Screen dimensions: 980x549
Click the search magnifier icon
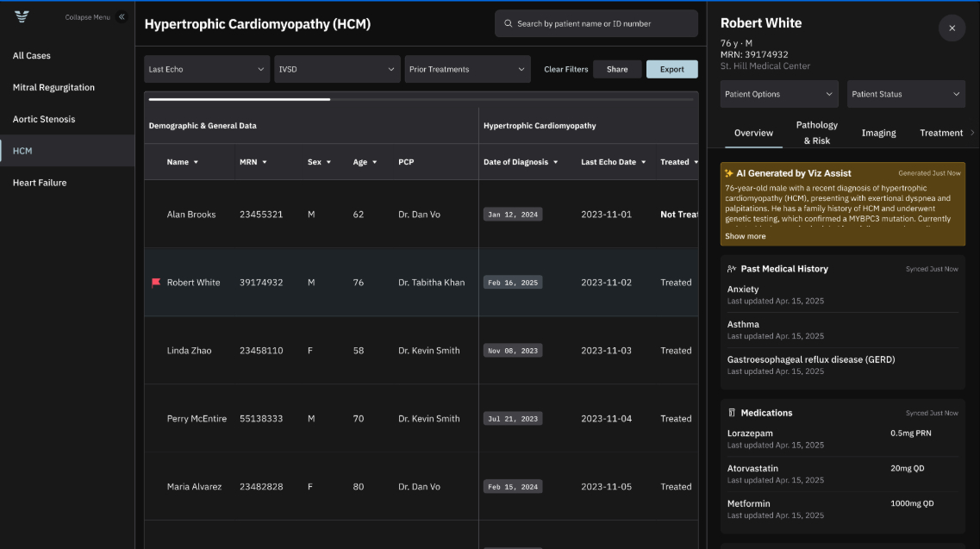(508, 24)
